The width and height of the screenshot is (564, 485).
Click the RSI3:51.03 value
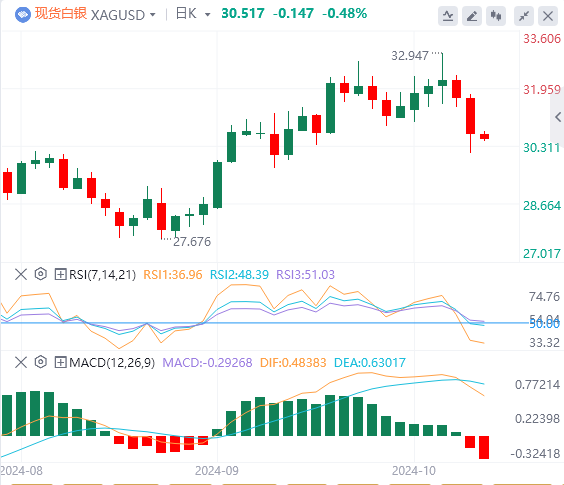[305, 275]
